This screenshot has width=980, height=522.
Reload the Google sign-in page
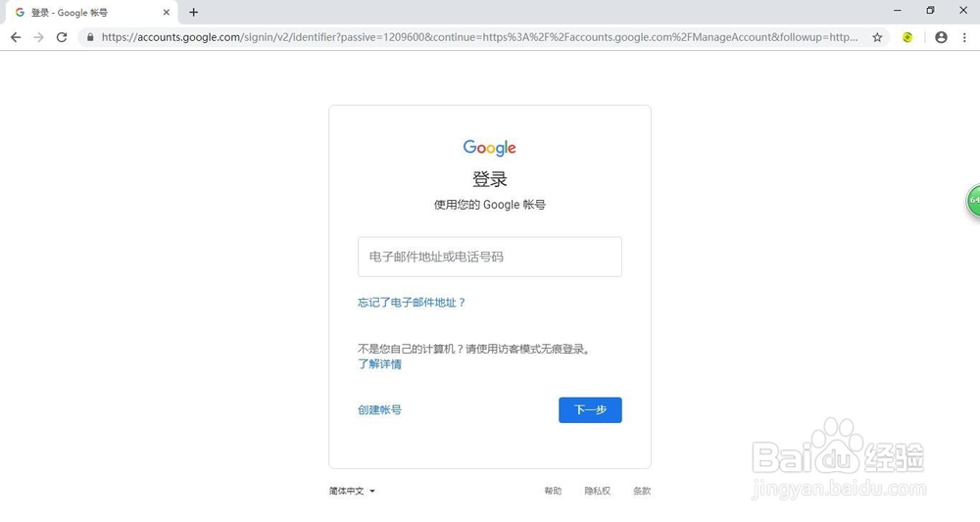point(61,37)
